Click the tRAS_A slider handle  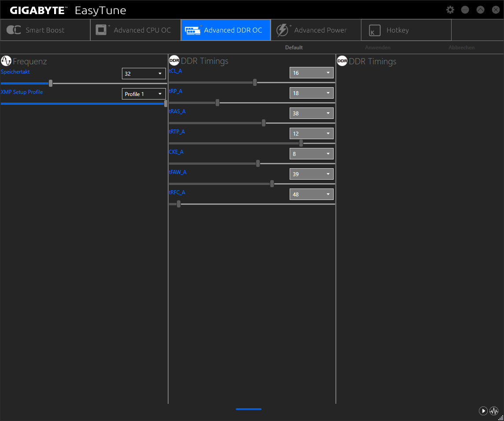point(264,123)
